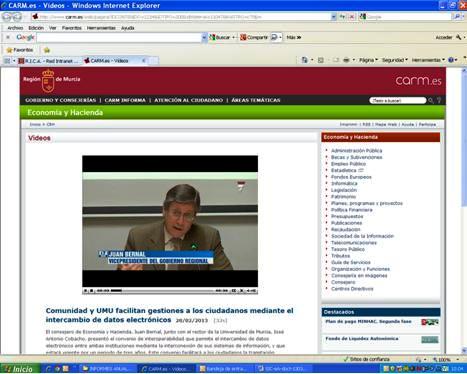
Task: Open the Herramientas dropdown in the command bar
Action: (x=428, y=60)
